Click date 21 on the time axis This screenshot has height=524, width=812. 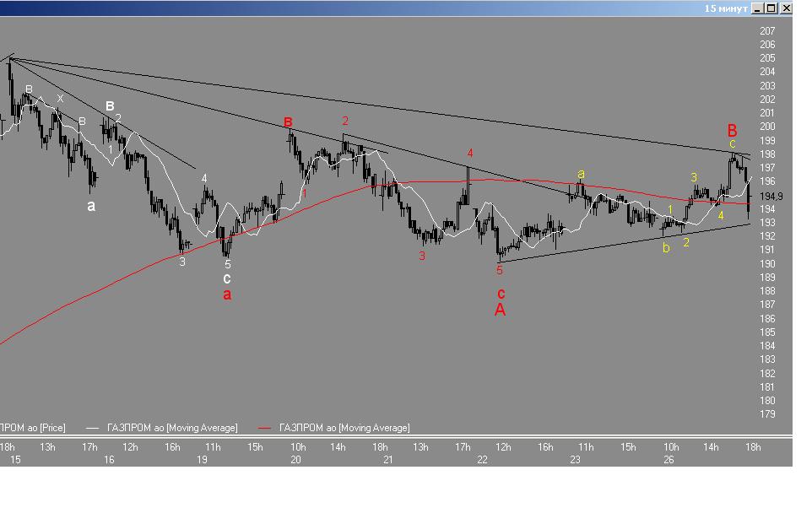click(x=388, y=459)
